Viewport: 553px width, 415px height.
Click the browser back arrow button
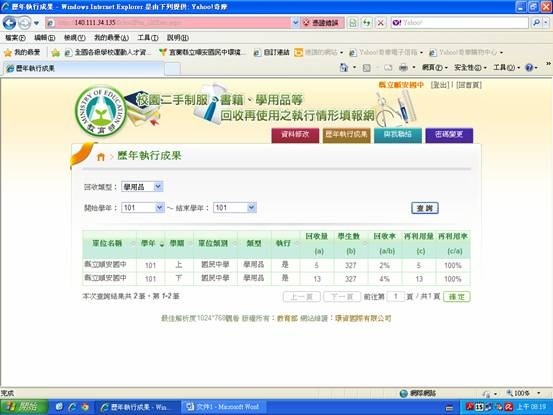(x=9, y=23)
